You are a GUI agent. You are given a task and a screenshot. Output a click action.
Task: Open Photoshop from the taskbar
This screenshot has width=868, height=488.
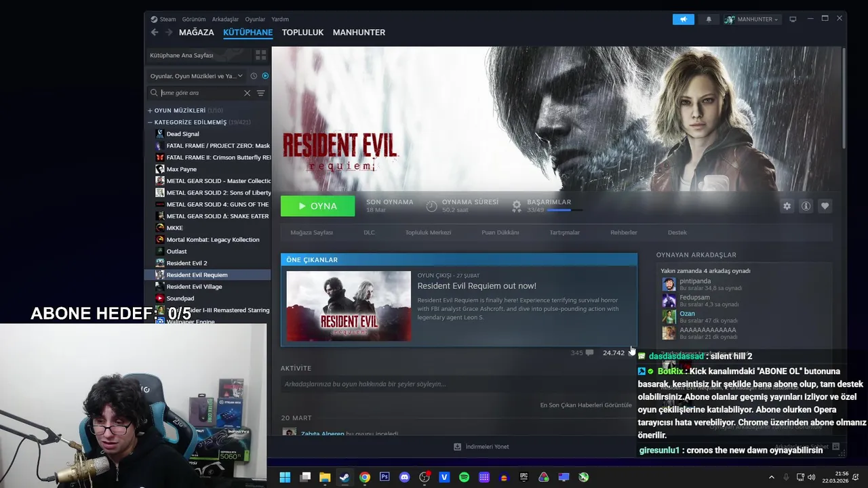384,477
